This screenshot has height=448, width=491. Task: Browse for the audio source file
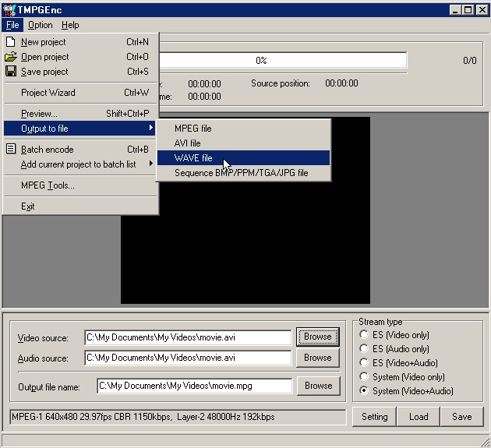pyautogui.click(x=317, y=358)
